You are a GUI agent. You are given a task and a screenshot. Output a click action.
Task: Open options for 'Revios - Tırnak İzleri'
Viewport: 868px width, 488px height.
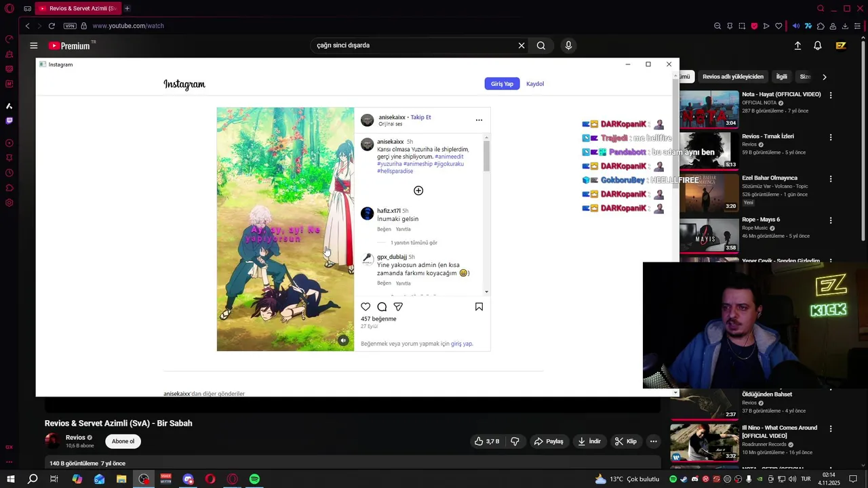(x=831, y=137)
